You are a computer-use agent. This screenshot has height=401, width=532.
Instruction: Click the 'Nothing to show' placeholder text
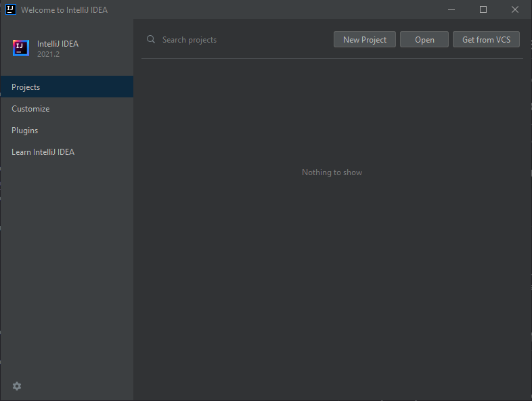click(332, 172)
